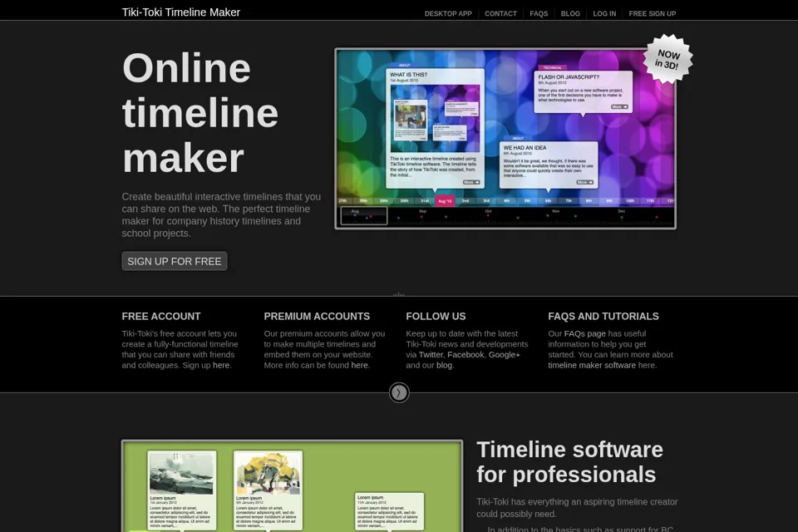The image size is (798, 532).
Task: Click the 'Timeline software for professionals' heading
Action: [569, 461]
